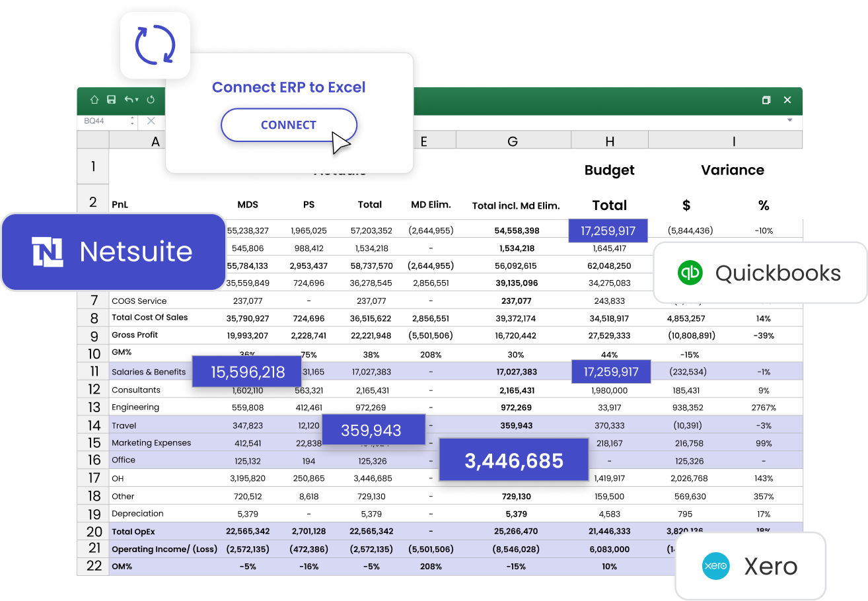Screen dimensions: 868x601
Task: Select the Netsuite card
Action: click(114, 252)
